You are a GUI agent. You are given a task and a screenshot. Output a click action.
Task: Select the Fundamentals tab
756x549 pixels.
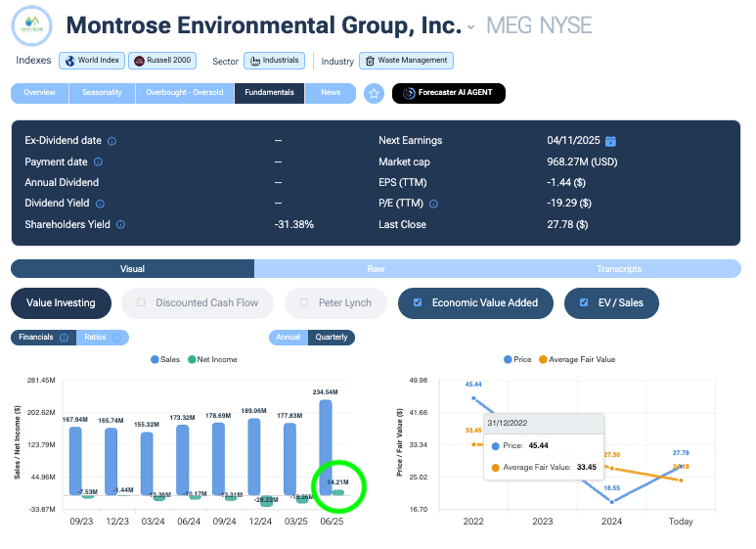pos(269,93)
